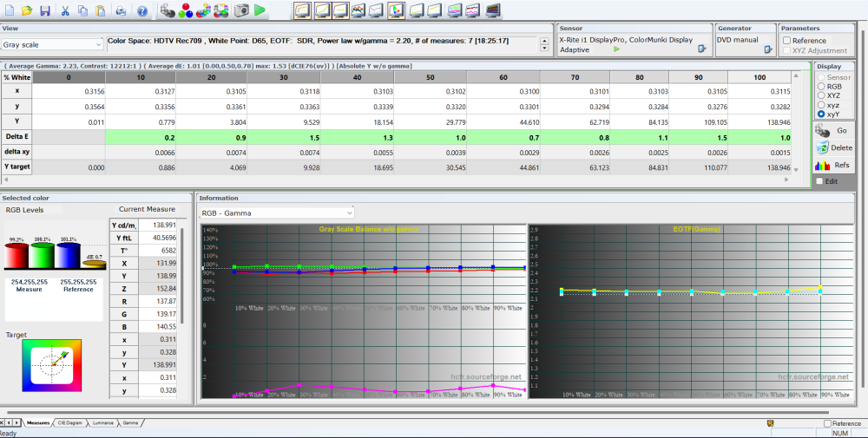Open Generator configuration icon beside DVD manual
This screenshot has height=438, width=868.
767,49
